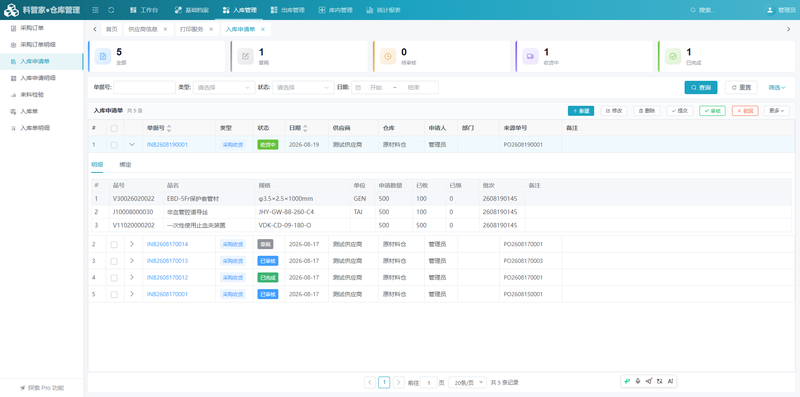
Task: Click the 料管家 cube logo icon
Action: click(11, 10)
